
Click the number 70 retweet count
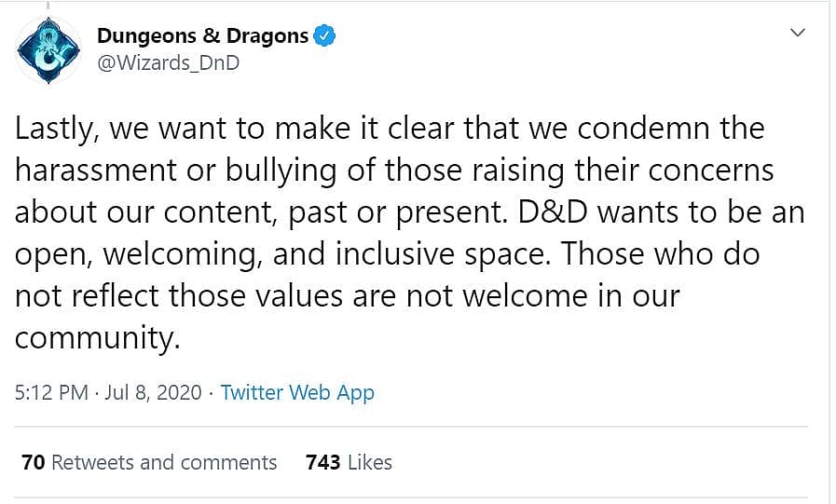tap(33, 462)
